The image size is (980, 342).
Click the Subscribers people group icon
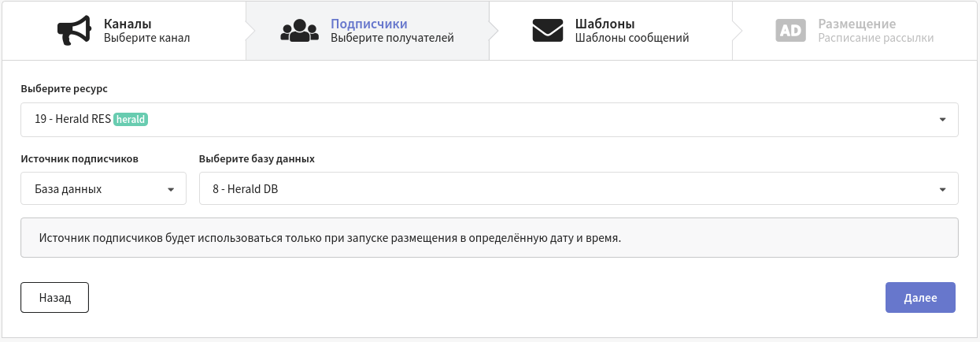[x=299, y=31]
